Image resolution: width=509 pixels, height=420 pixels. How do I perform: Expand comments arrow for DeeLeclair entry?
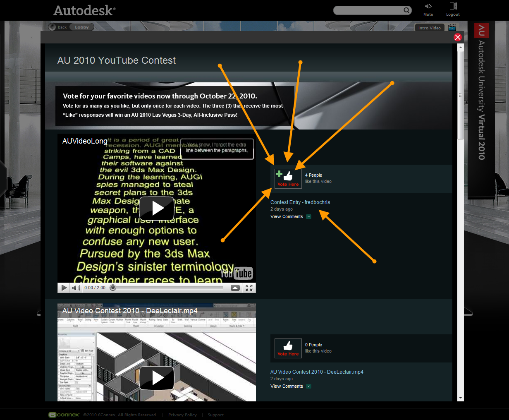(x=308, y=386)
